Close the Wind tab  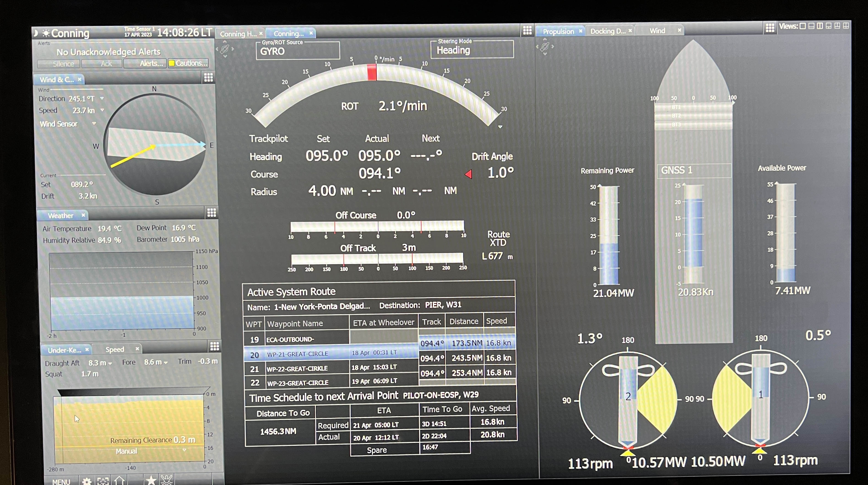point(679,30)
